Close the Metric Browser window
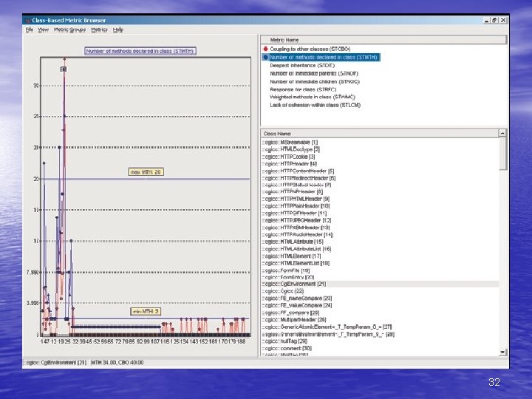532x399 pixels. (503, 21)
